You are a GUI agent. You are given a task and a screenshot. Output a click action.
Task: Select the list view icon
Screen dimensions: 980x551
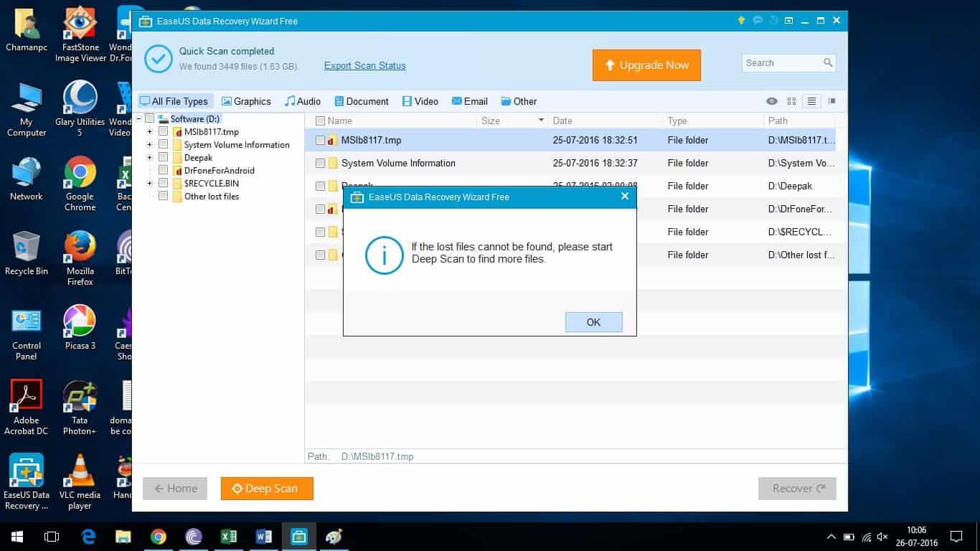point(811,101)
